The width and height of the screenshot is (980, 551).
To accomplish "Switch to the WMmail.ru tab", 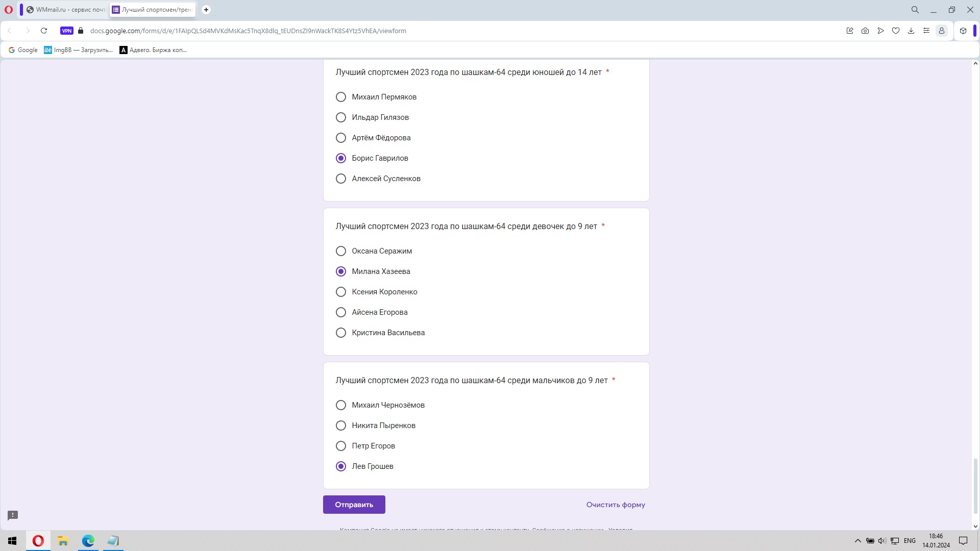I will pyautogui.click(x=66, y=10).
